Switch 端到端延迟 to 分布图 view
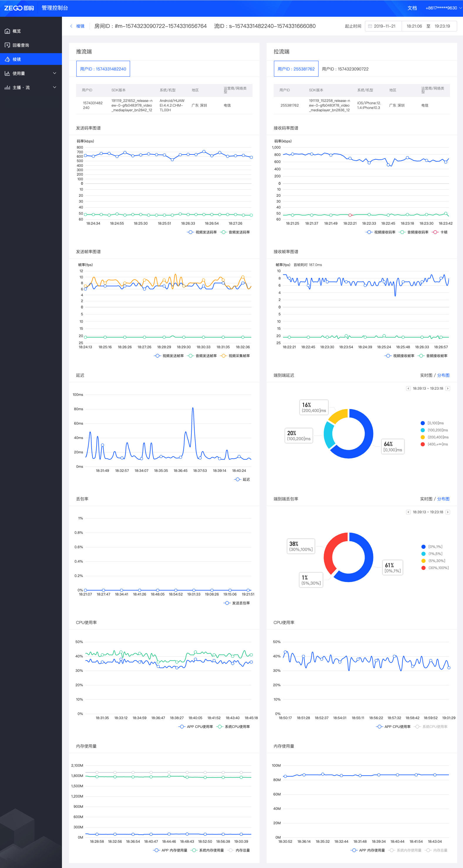 (x=443, y=375)
